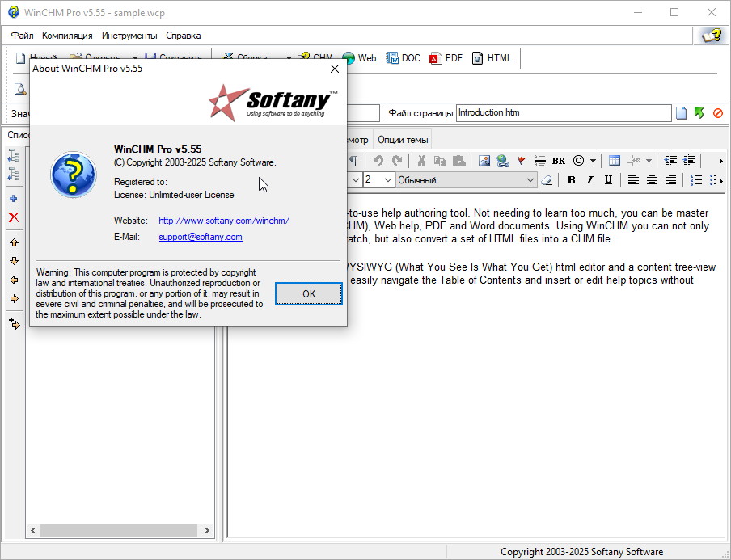The image size is (731, 560).
Task: Insert a horizontal line
Action: point(540,161)
